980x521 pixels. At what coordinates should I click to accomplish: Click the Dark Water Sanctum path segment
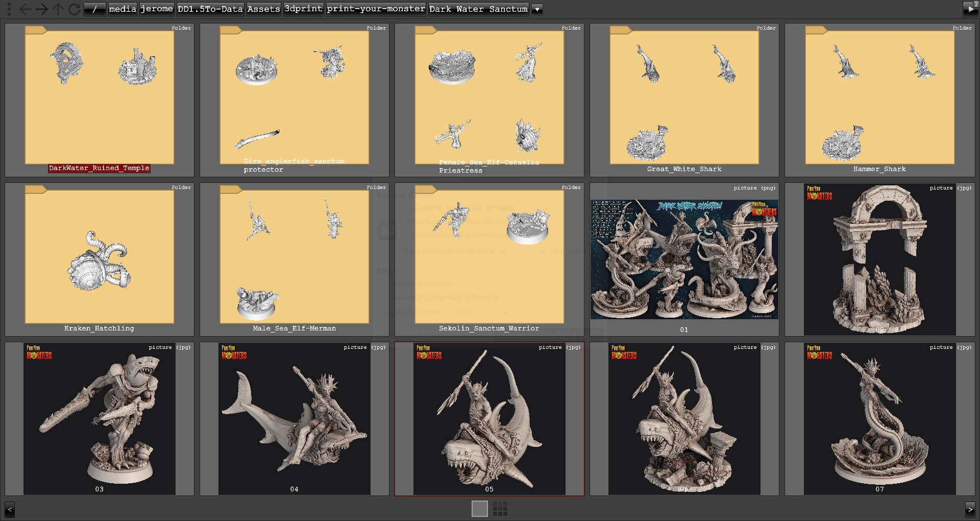point(479,9)
